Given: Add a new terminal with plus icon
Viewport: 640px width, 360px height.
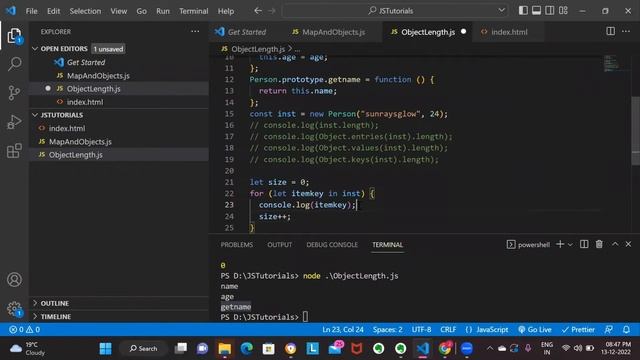Looking at the screenshot, I should coord(560,244).
